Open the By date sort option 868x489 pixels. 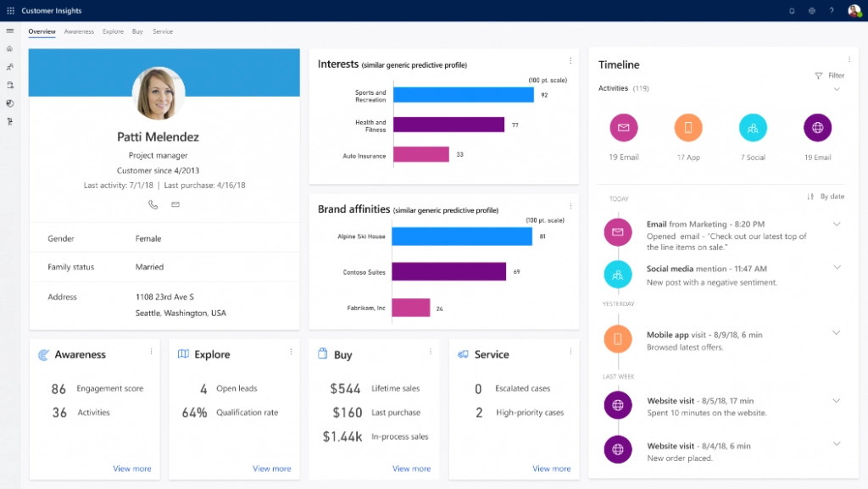pos(826,197)
